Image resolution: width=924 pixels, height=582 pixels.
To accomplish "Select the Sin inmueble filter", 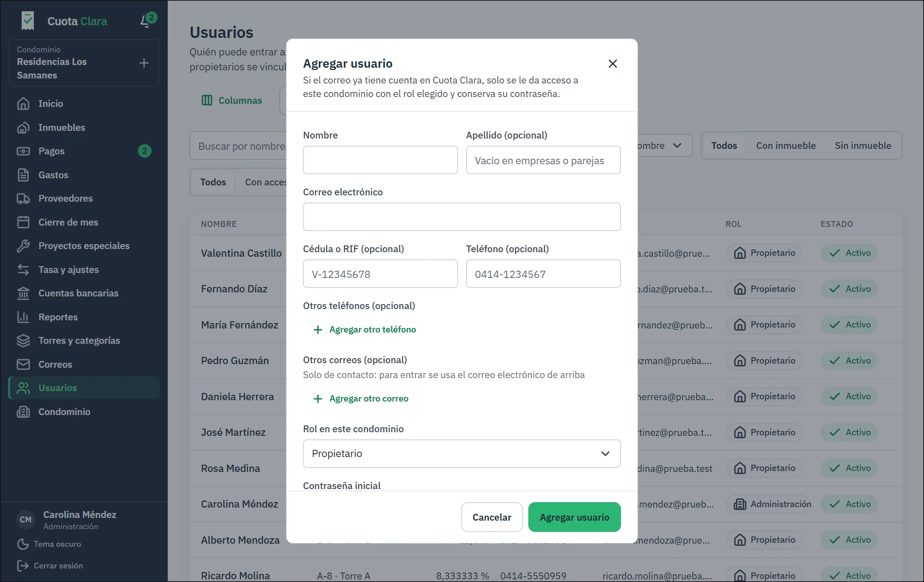I will (863, 146).
